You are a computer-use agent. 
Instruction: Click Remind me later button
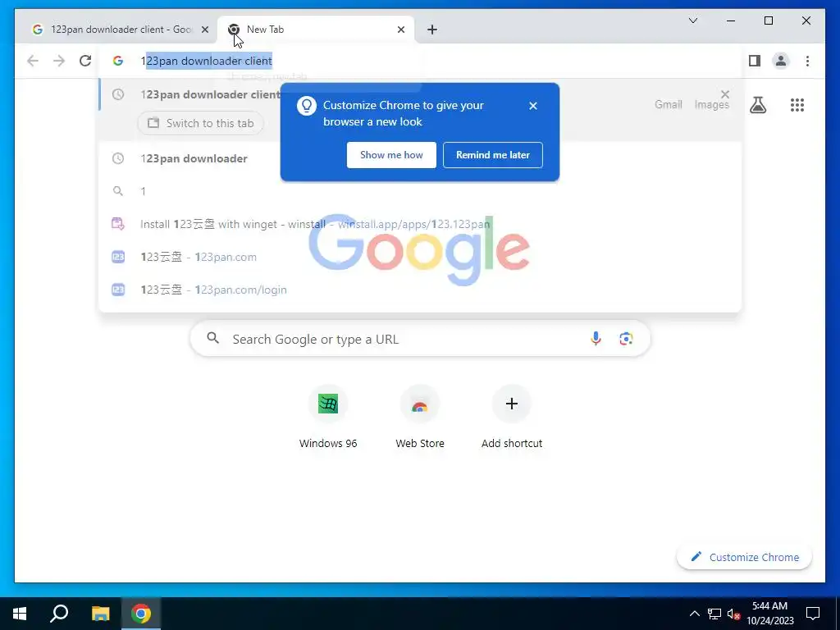tap(493, 155)
